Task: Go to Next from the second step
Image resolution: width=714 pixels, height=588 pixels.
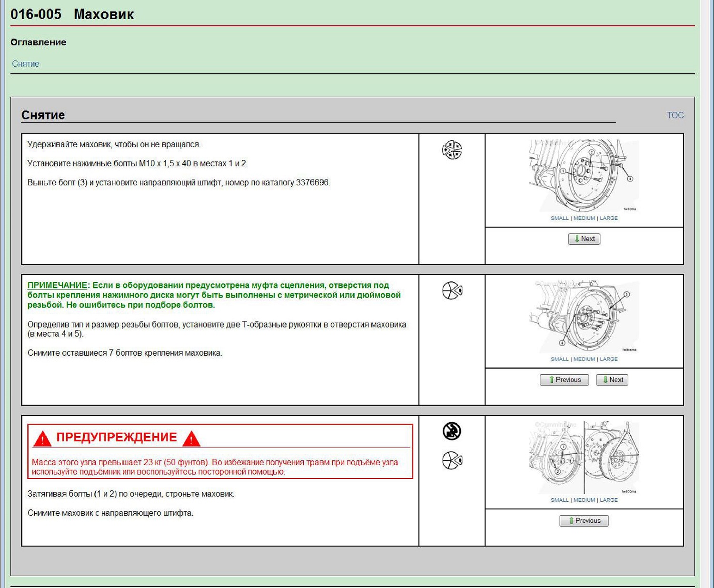Action: (612, 380)
